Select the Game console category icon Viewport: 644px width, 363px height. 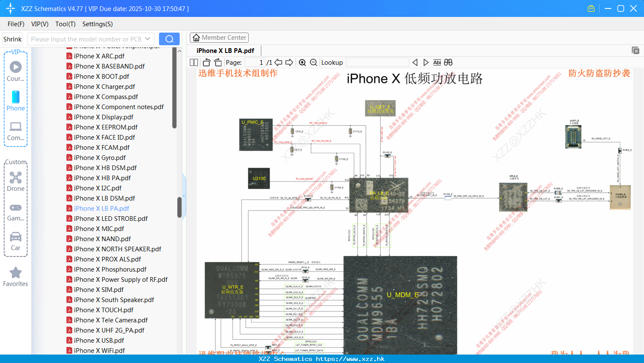click(x=16, y=212)
